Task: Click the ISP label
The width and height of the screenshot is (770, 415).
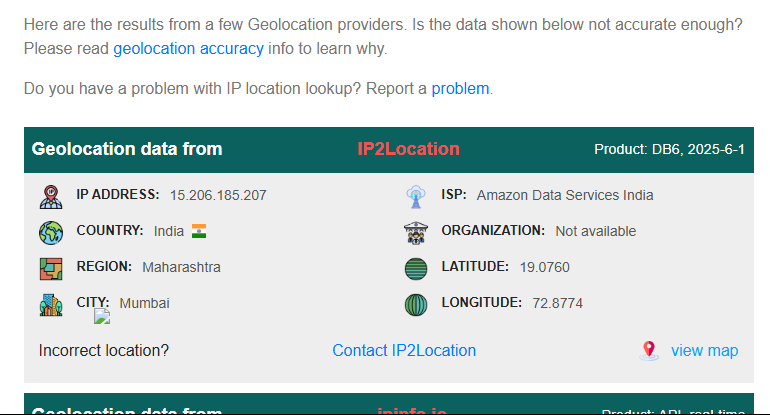Action: click(x=454, y=194)
